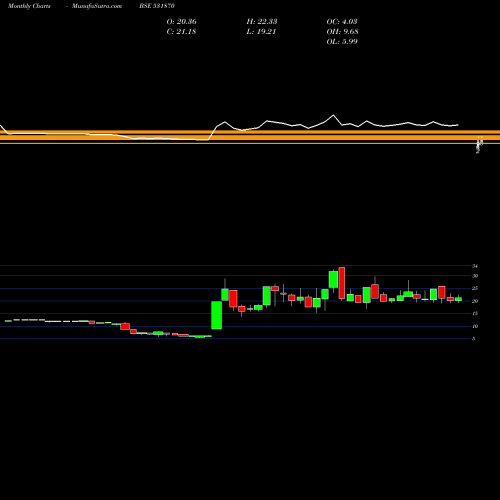Screen dimensions: 500x500
Task: Click the 25 price axis label
Action: coord(475,289)
